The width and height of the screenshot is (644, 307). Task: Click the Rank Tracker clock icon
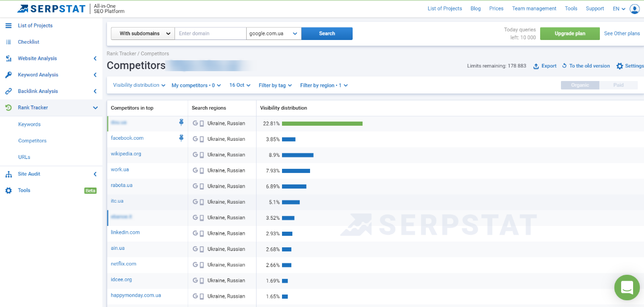(8, 108)
